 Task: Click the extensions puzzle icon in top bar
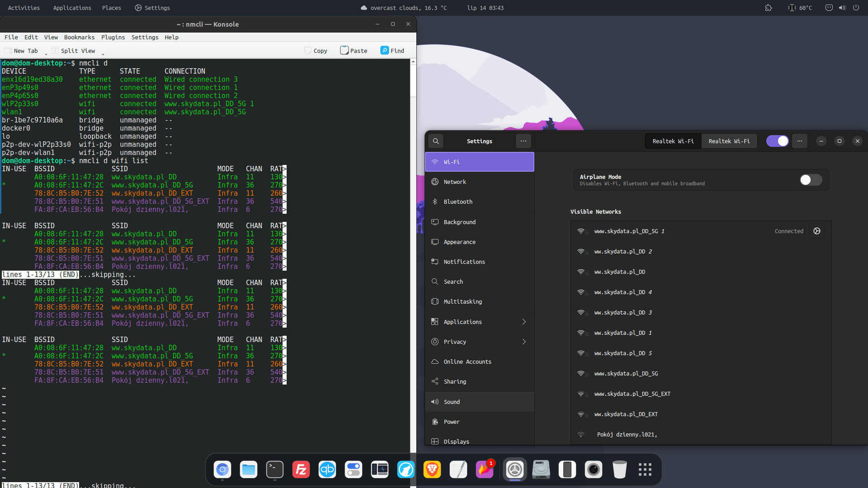[769, 8]
